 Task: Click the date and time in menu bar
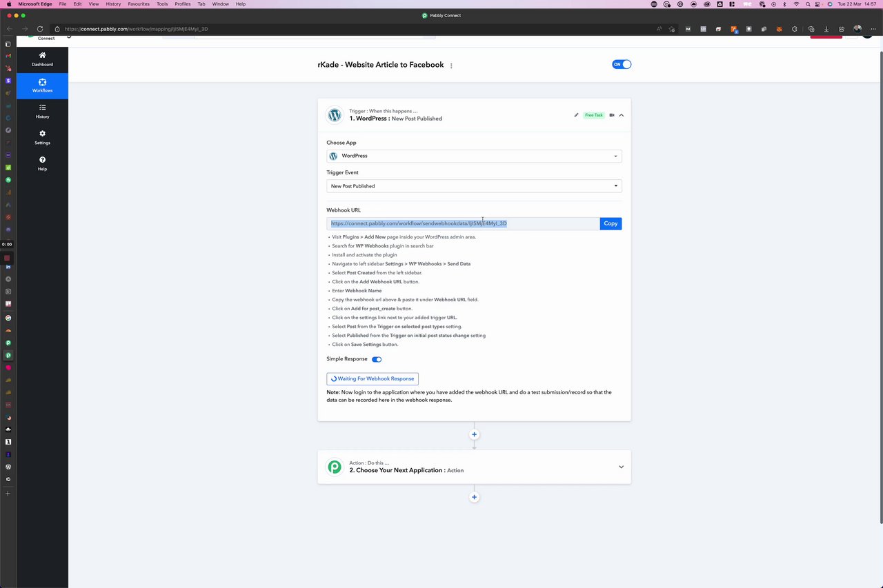pos(856,4)
